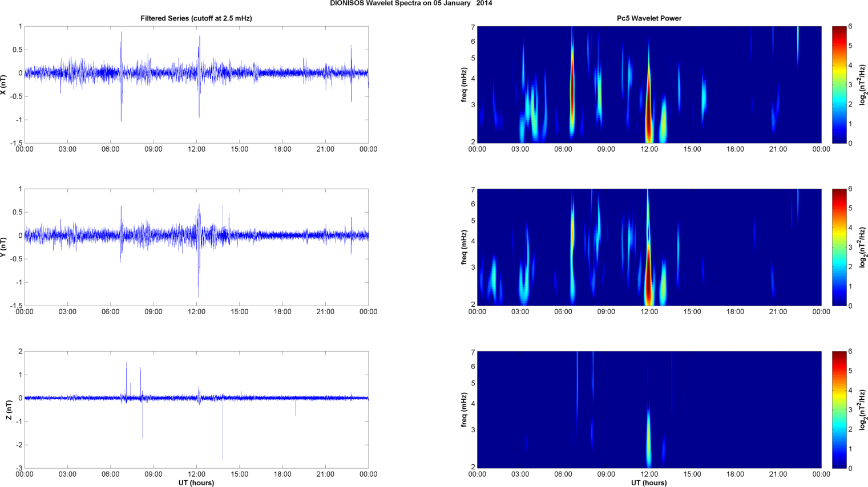Click the DIONISOS Wavelet Spectra main title
Viewport: 868px width, 487px height.
pyautogui.click(x=411, y=3)
